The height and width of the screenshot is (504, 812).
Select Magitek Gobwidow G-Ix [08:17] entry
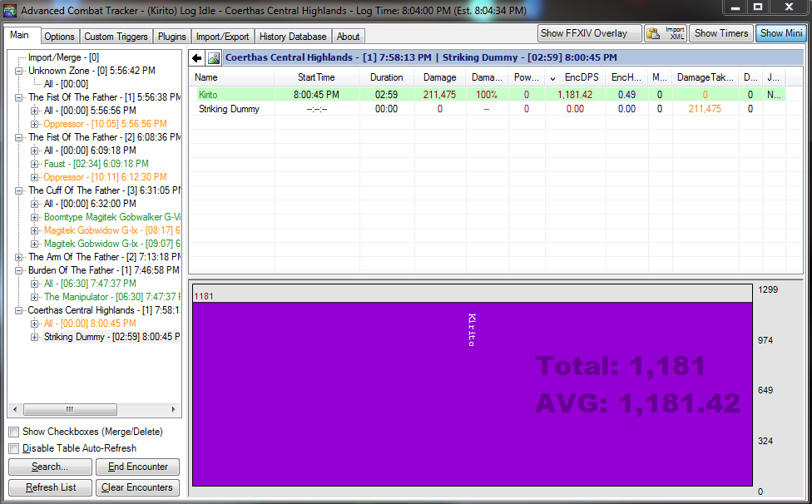pyautogui.click(x=111, y=230)
